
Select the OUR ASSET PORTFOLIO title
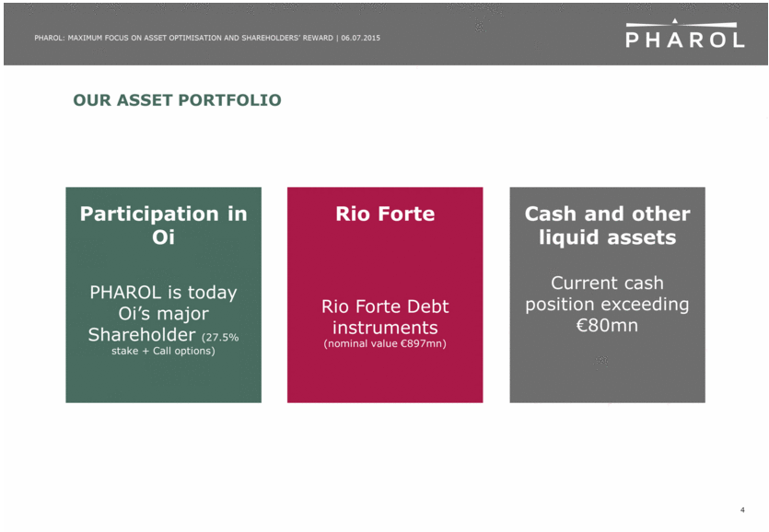tap(177, 99)
